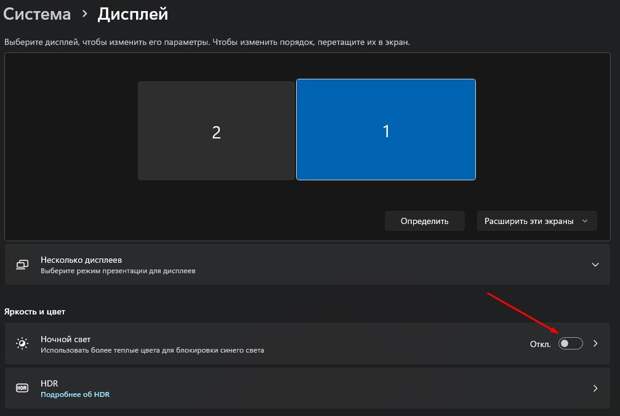The image size is (620, 416).
Task: Click the Дисплей breadcrumb title
Action: [x=133, y=14]
